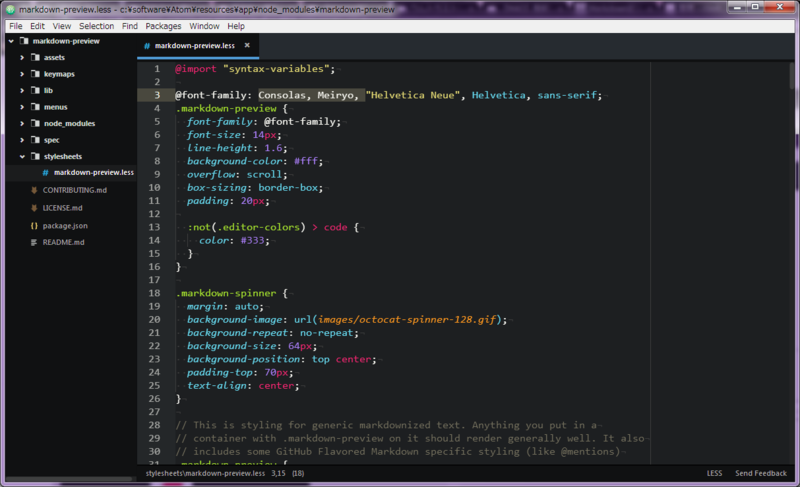Viewport: 800px width, 487px height.
Task: Click the spec folder icon
Action: [x=35, y=140]
